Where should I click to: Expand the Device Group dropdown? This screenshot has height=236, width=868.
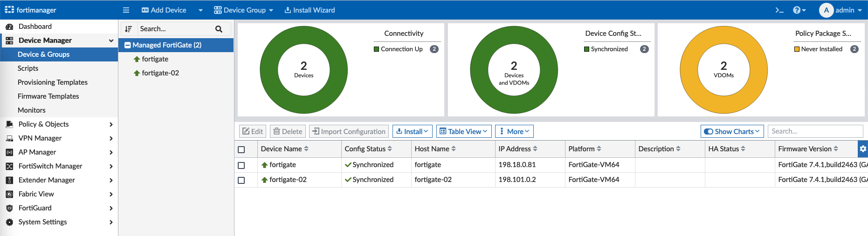243,10
